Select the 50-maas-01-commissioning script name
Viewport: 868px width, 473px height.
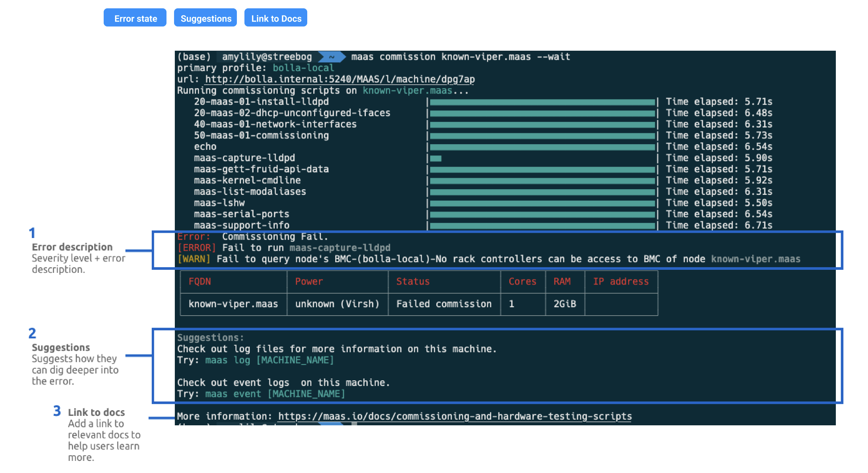tap(261, 135)
